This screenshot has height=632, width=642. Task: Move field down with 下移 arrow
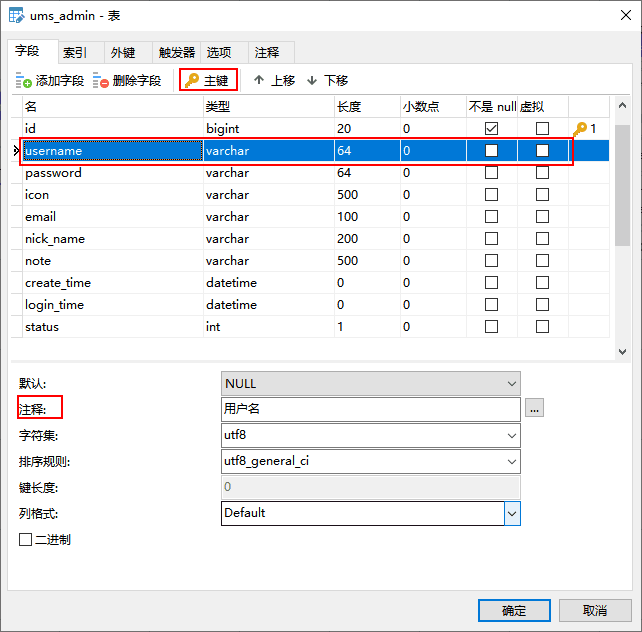pos(312,80)
